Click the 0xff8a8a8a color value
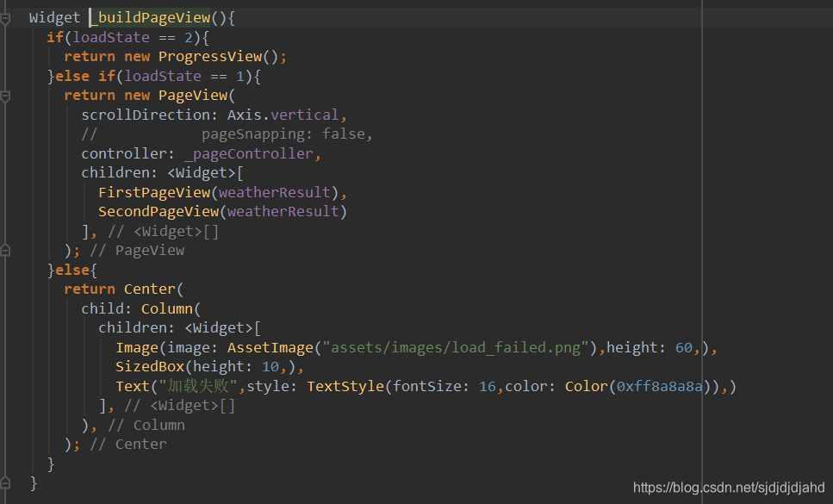This screenshot has height=504, width=833. coord(659,387)
